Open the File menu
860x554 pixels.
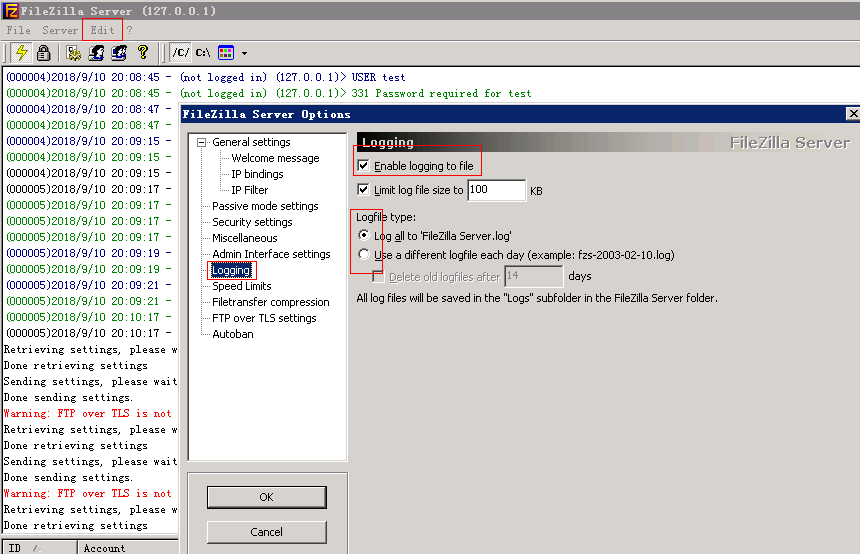19,30
